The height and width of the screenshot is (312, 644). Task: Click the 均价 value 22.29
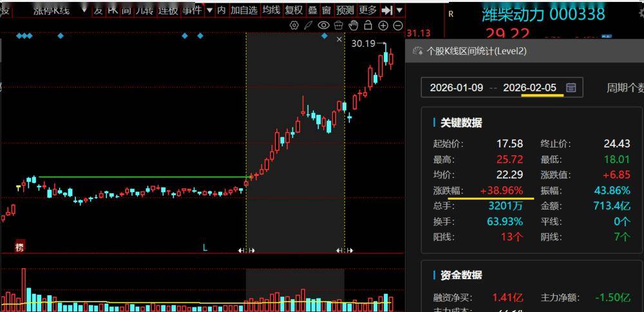[509, 175]
